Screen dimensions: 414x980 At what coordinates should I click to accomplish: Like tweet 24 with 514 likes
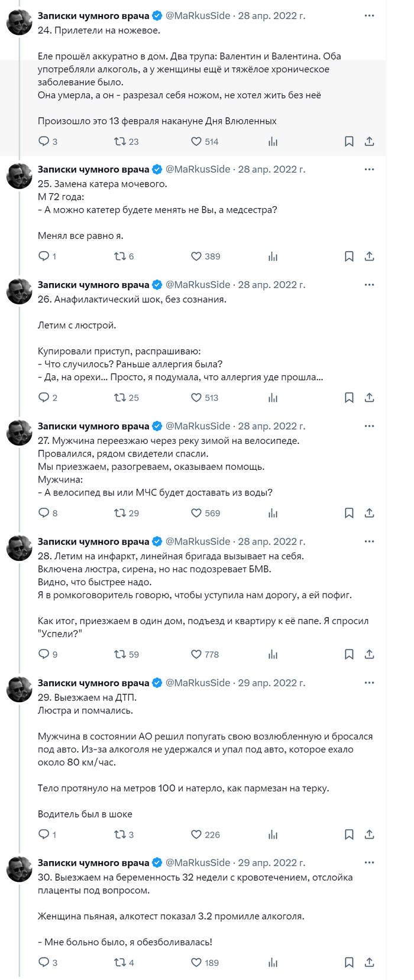click(196, 141)
